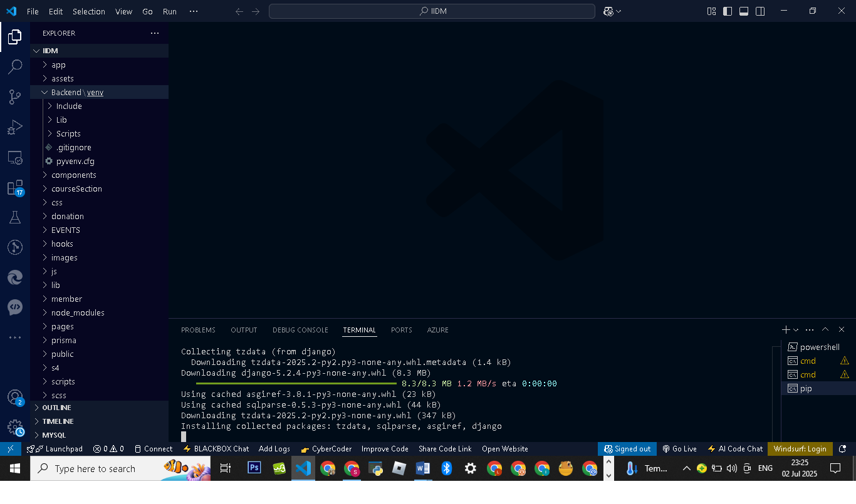Open the Go menu
The height and width of the screenshot is (504, 856).
click(x=147, y=11)
